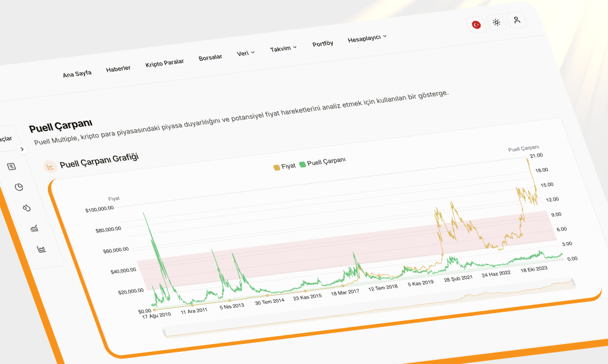Viewport: 608px width, 364px height.
Task: Click the area chart icon in sidebar
Action: [x=41, y=249]
